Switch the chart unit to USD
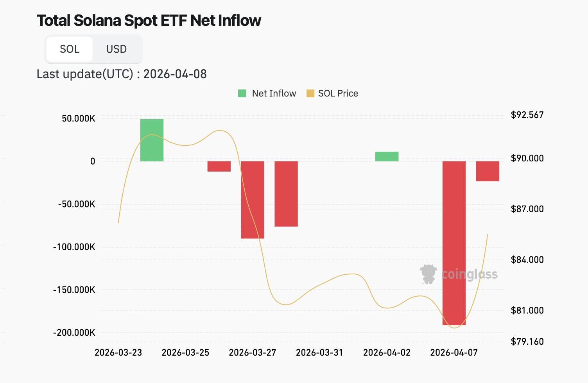 tap(117, 49)
